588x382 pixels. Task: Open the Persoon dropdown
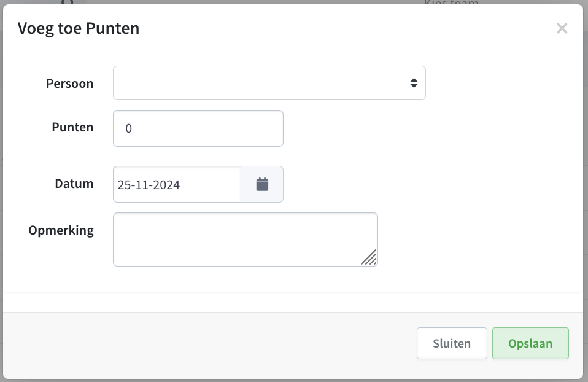[269, 83]
